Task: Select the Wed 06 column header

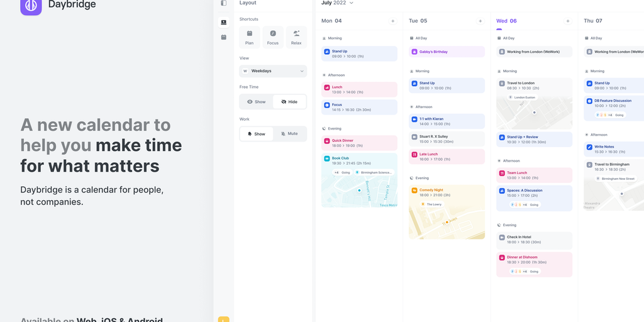Action: click(x=506, y=21)
